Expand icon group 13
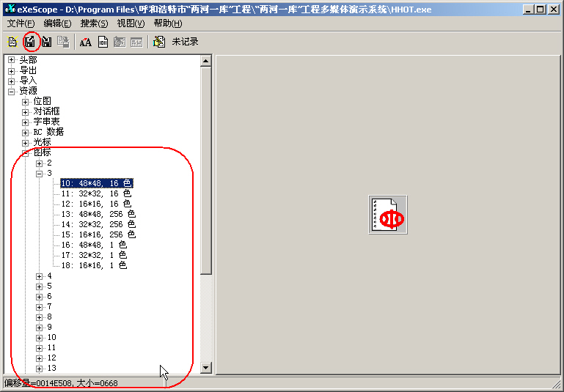The image size is (564, 392). click(x=39, y=369)
